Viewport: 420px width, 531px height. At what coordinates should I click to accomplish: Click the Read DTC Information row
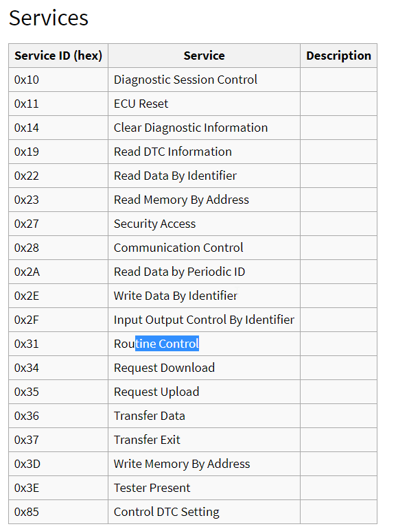click(x=193, y=152)
